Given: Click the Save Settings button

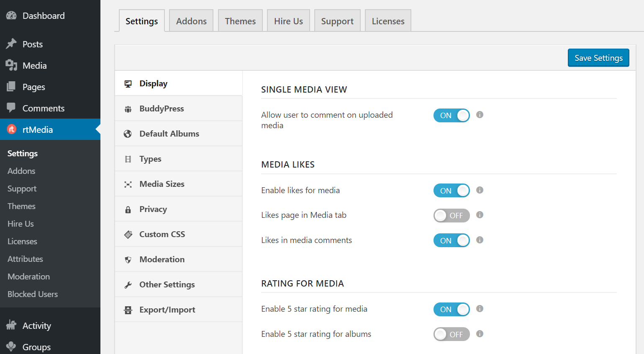Looking at the screenshot, I should (x=598, y=57).
